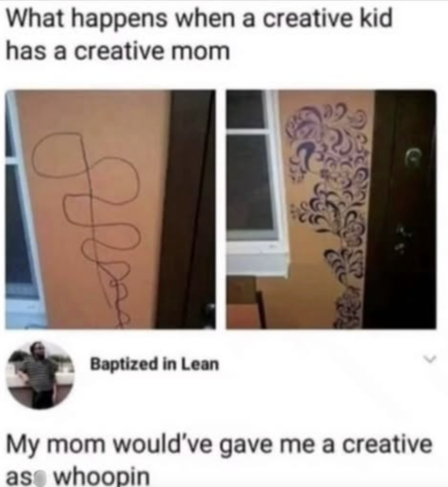Screen dimensions: 448x487
Task: Tap the windowsill ledge in the mural photo
Action: point(257,260)
